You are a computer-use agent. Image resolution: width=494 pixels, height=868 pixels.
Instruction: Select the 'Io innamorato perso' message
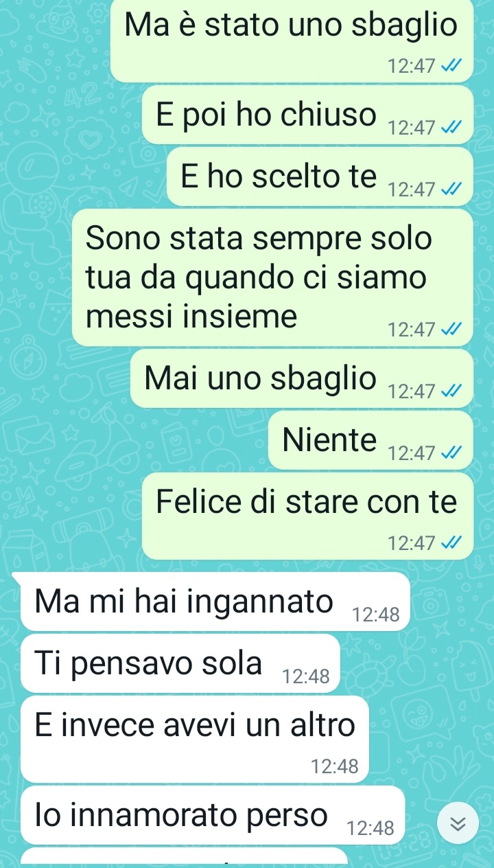coord(213,815)
